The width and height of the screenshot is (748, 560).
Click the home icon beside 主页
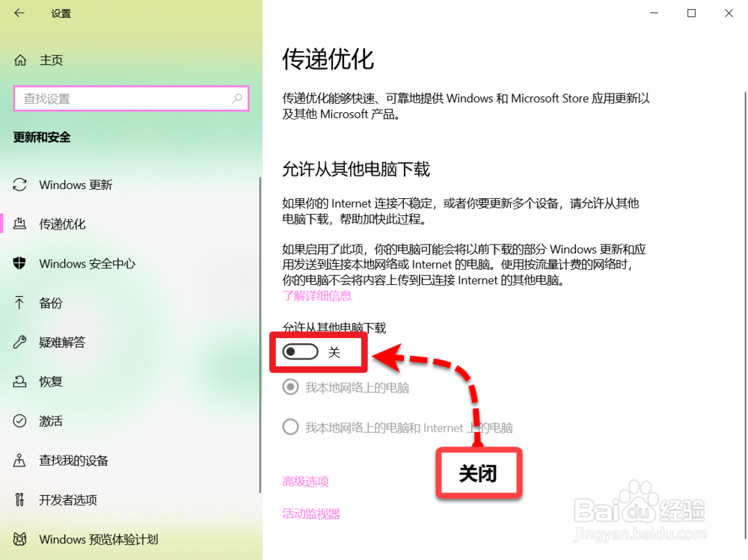coord(20,60)
